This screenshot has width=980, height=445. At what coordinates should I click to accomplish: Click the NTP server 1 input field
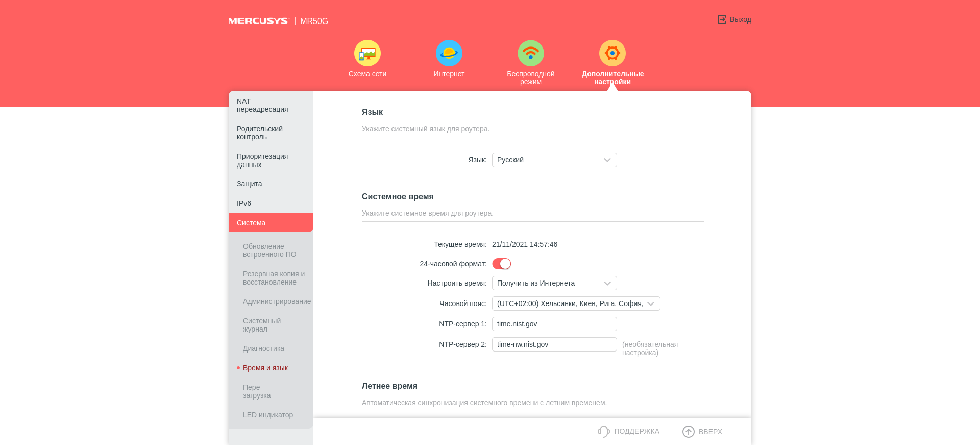point(554,324)
